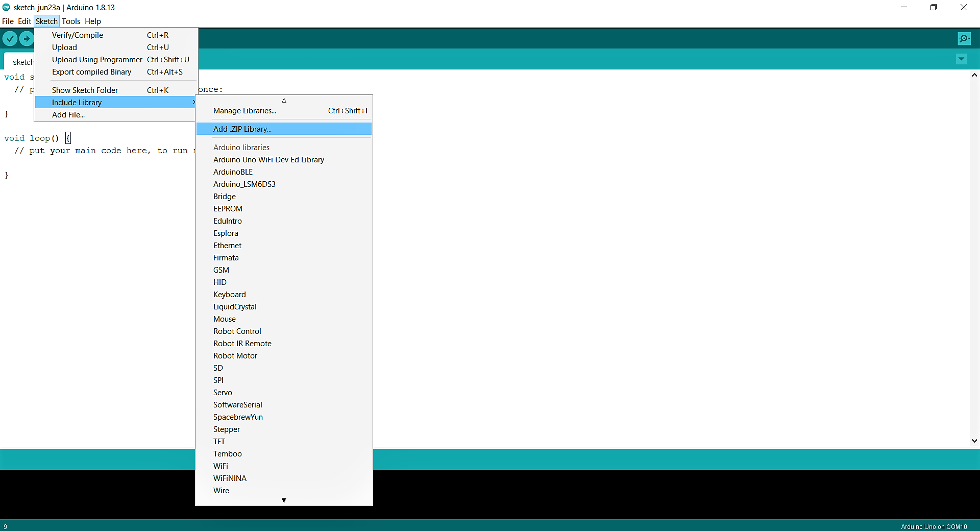Close the open Sketch menu
The width and height of the screenshot is (980, 531).
[x=46, y=21]
